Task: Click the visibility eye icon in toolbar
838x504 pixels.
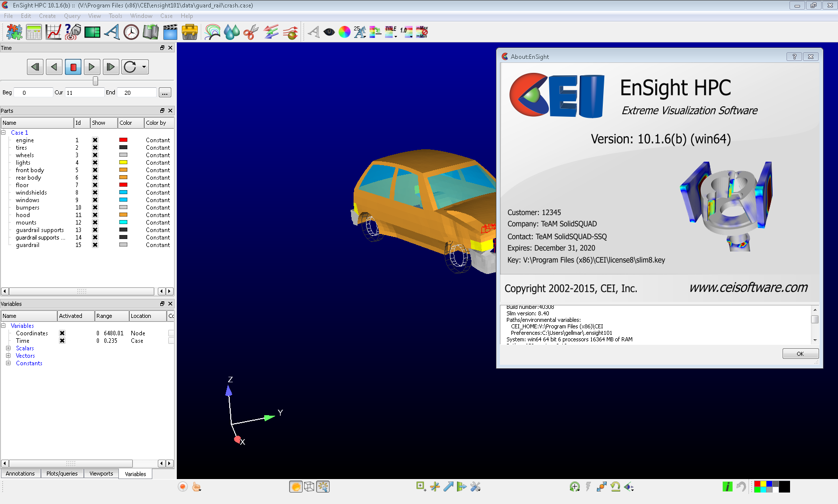Action: coord(329,32)
